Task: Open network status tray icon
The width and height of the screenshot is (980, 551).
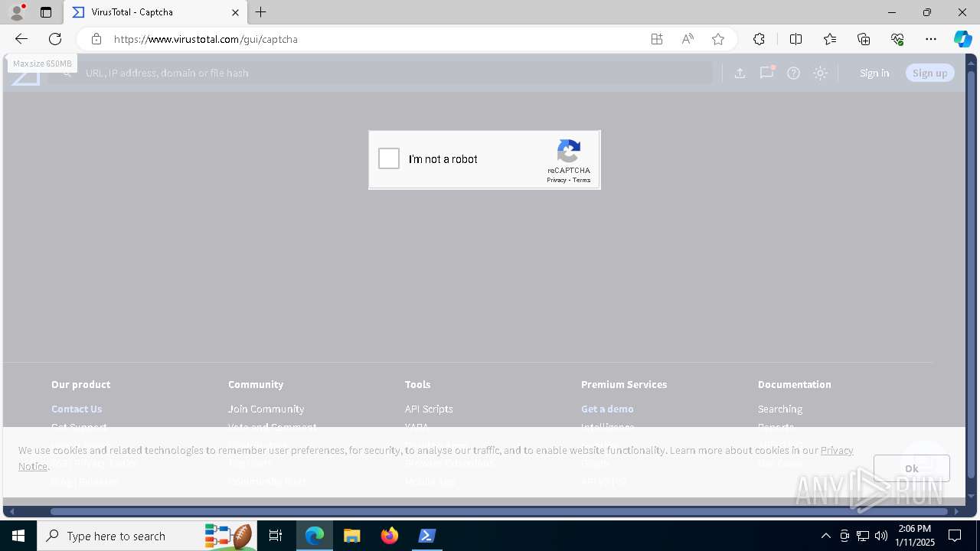Action: (863, 536)
